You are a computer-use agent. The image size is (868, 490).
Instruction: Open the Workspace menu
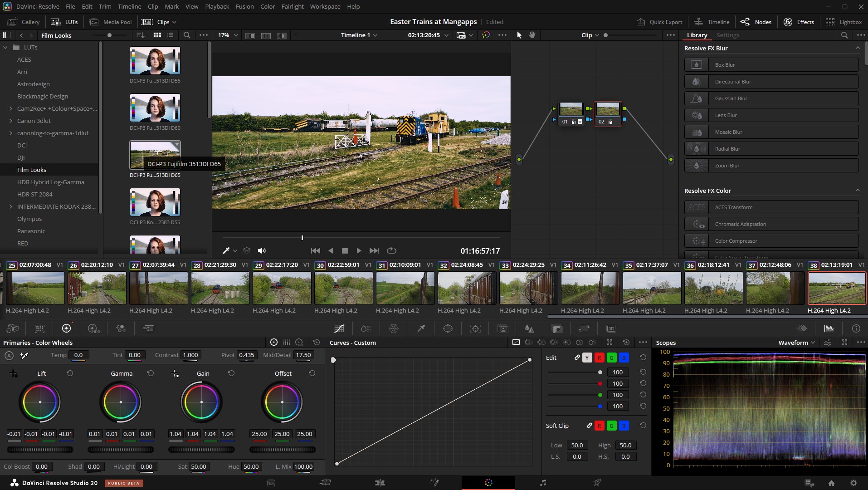click(x=325, y=6)
